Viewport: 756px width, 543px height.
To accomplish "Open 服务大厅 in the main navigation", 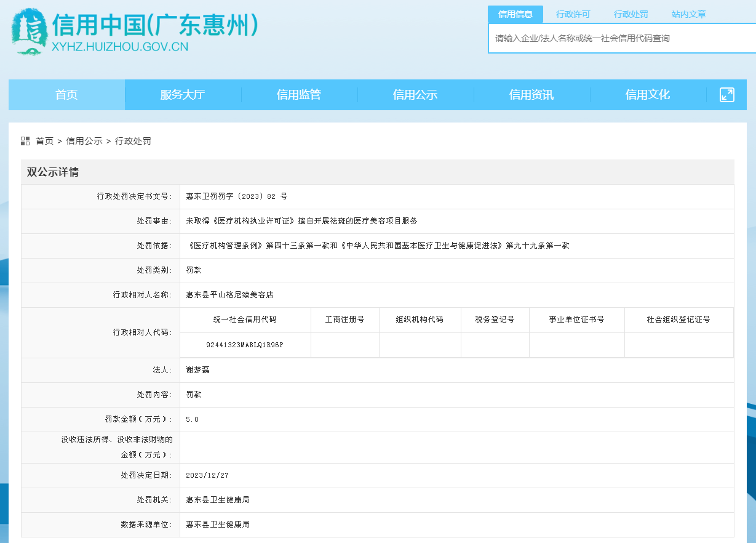I will (x=183, y=95).
